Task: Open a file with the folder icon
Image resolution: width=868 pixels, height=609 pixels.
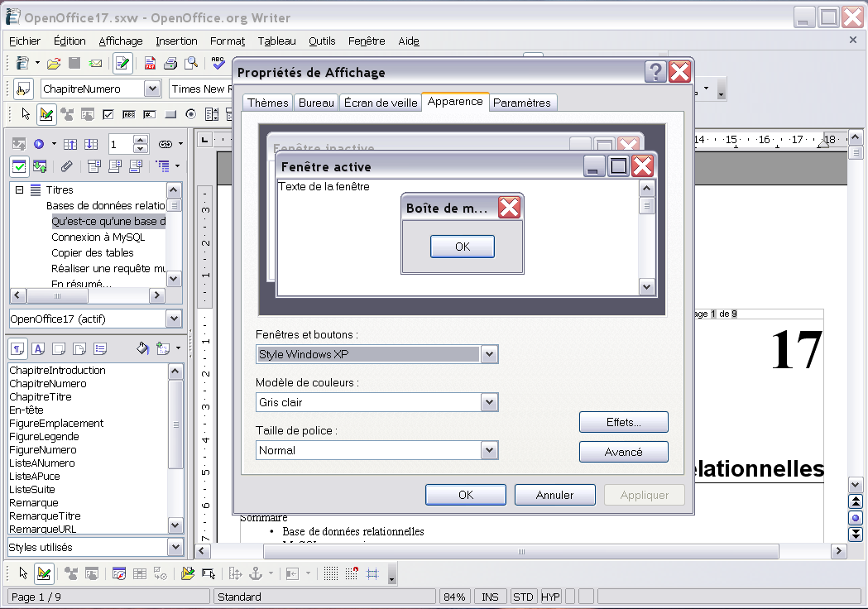Action: (x=54, y=64)
